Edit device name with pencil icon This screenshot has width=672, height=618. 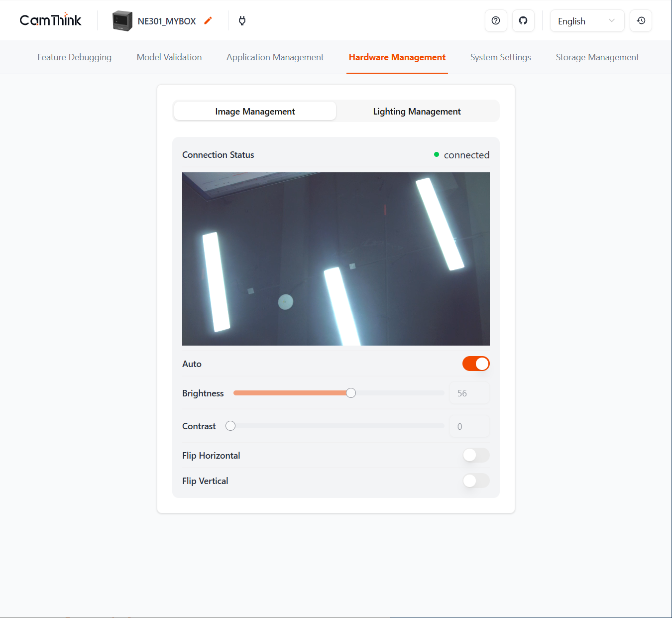click(x=208, y=20)
